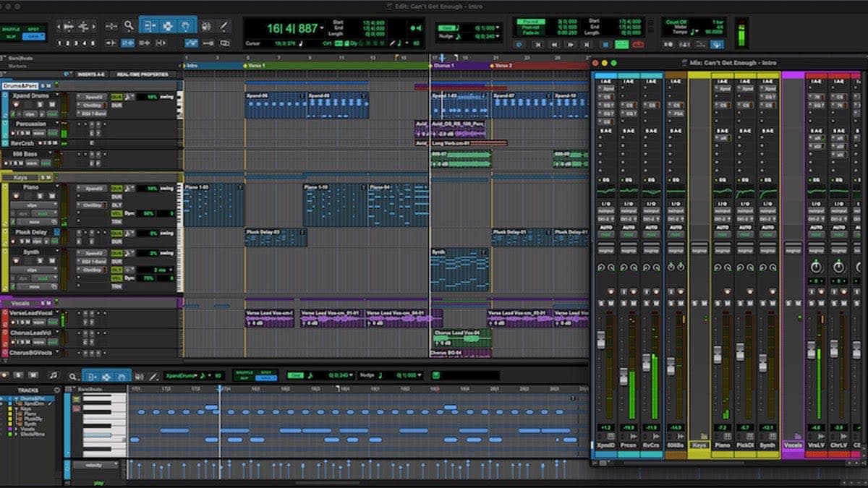This screenshot has width=868, height=488.
Task: Select the Pencil tool in toolbar
Action: tap(224, 26)
